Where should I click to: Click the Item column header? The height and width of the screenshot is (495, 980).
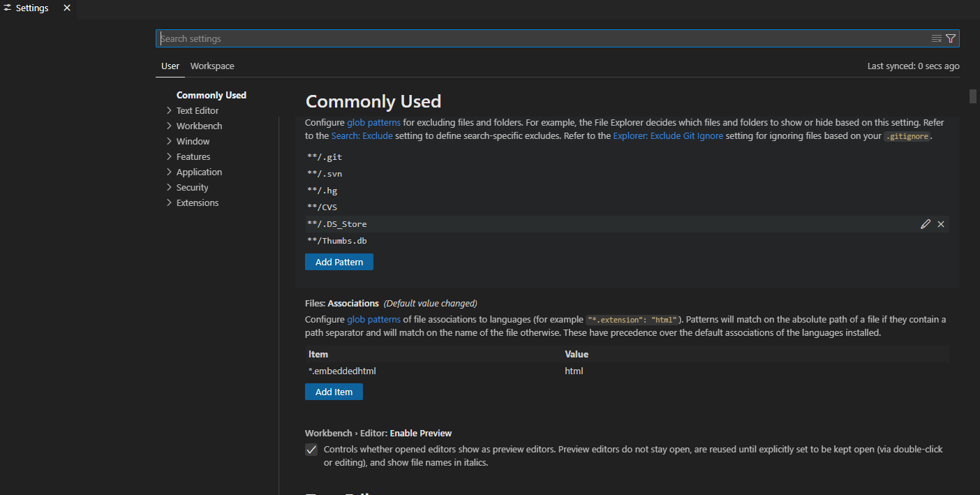point(318,354)
